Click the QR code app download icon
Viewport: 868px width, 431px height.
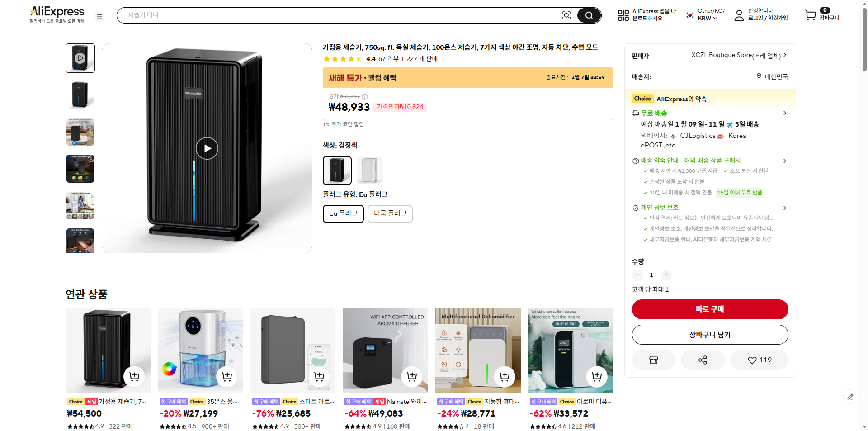point(623,15)
